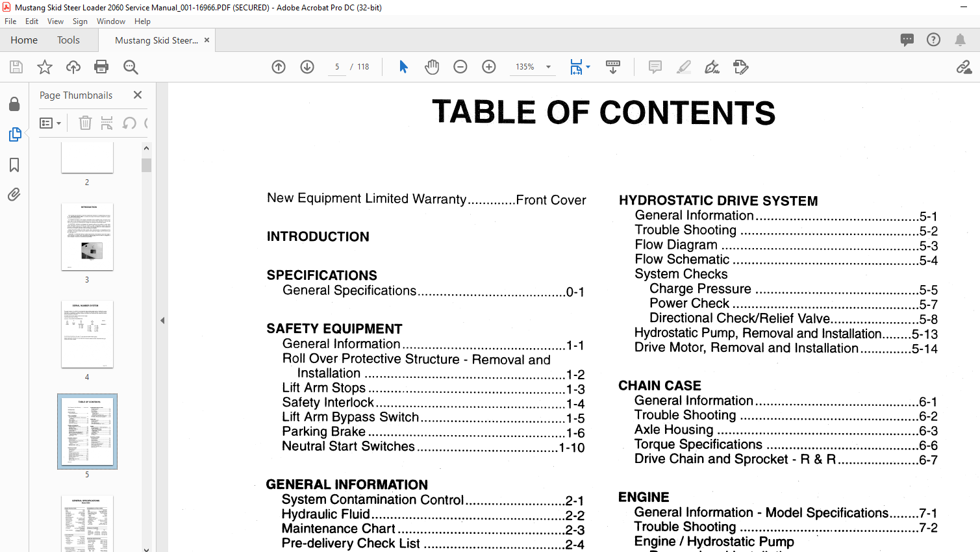The height and width of the screenshot is (552, 980).
Task: Click 'Flow Schematic' contents entry
Action: tap(786, 260)
